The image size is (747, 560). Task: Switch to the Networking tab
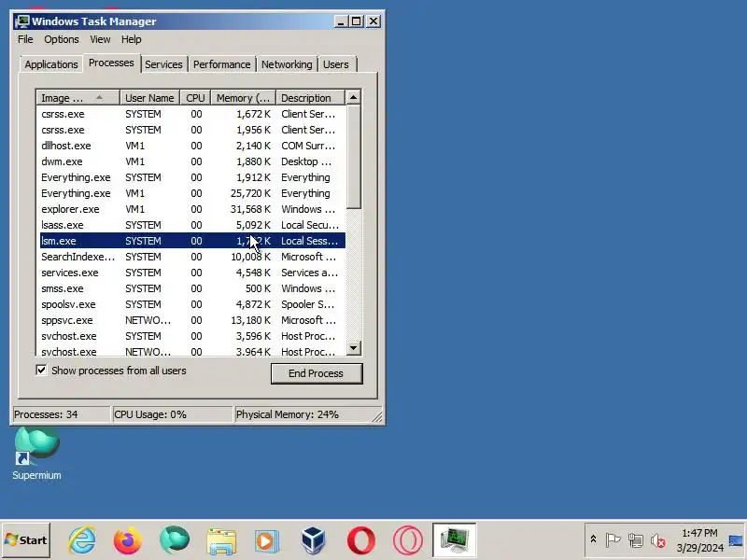tap(287, 64)
